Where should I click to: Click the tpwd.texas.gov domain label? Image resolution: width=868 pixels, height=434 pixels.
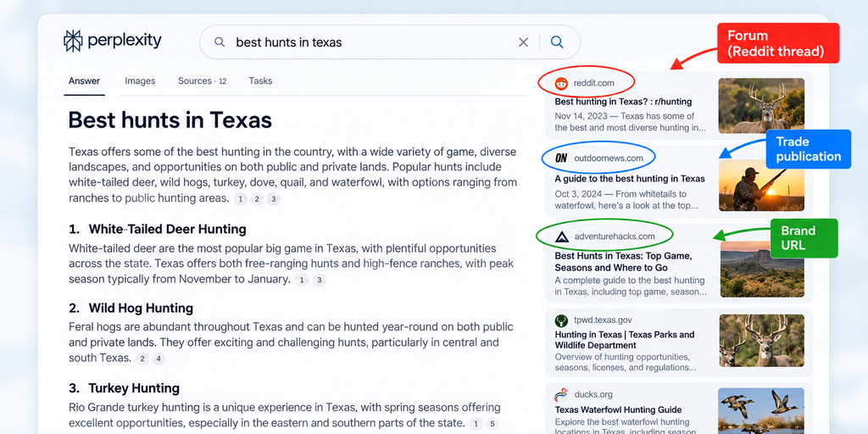pos(603,320)
